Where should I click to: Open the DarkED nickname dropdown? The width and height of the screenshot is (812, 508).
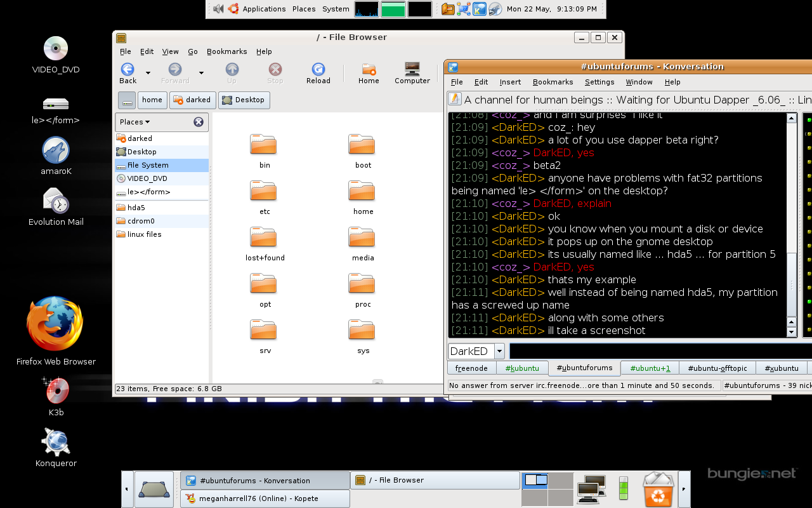499,351
